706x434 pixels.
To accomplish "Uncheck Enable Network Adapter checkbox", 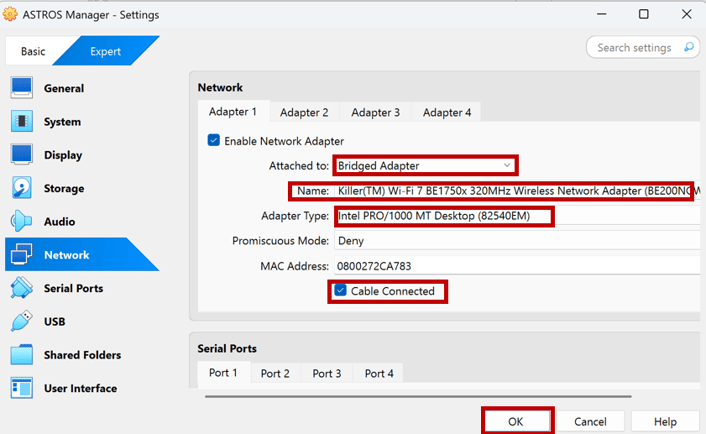I will coord(214,141).
